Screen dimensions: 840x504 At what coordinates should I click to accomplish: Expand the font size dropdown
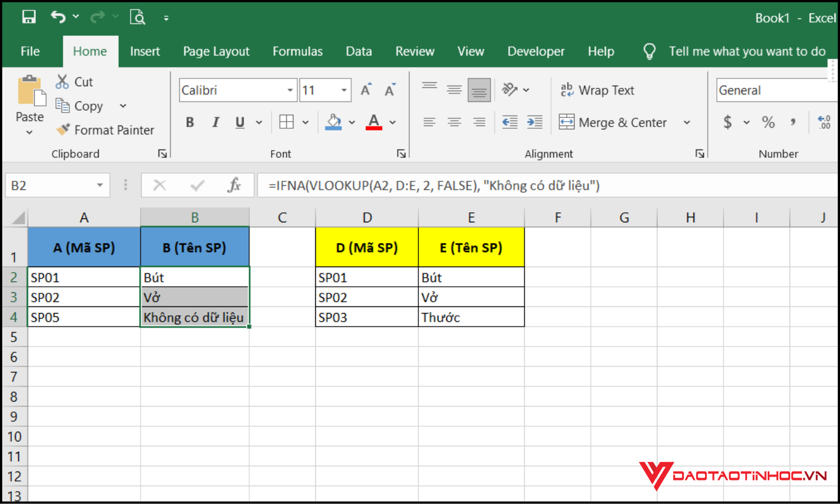click(x=344, y=90)
